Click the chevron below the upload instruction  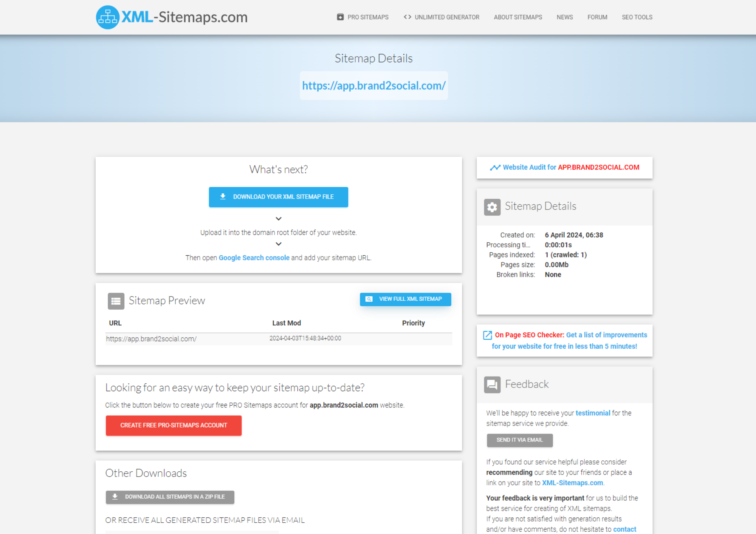click(x=279, y=244)
